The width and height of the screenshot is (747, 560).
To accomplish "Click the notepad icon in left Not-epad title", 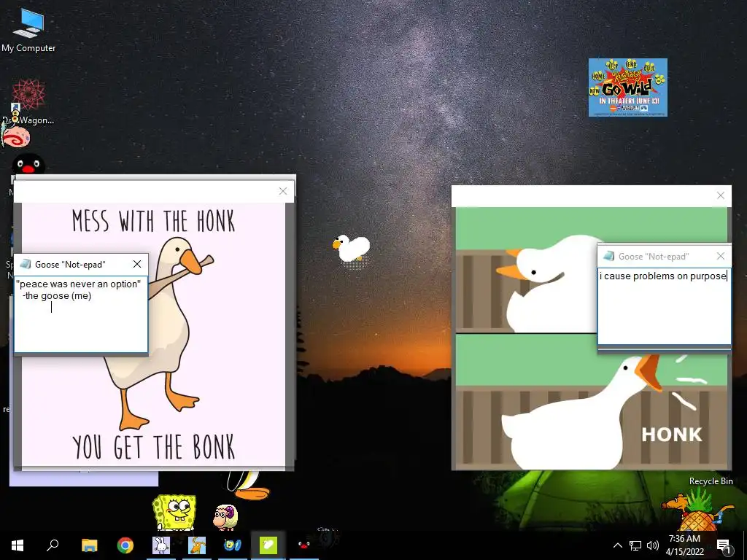I will [26, 264].
